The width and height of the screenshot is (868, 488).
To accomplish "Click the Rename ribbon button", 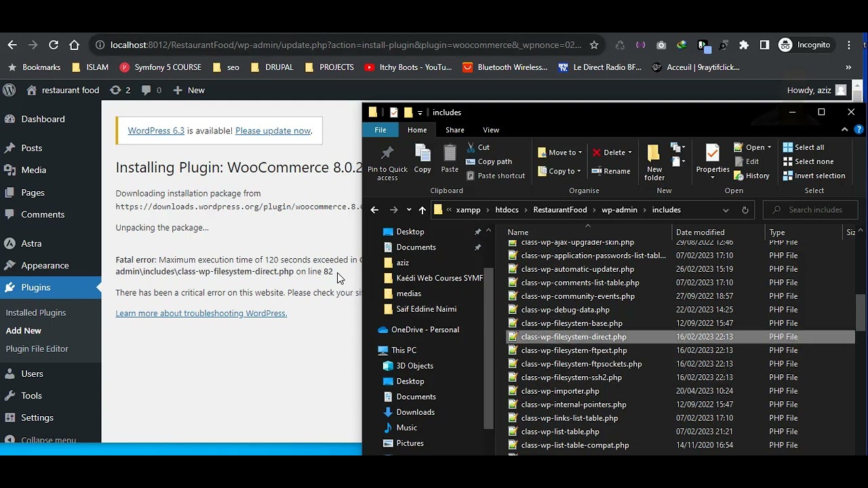I will (x=611, y=171).
